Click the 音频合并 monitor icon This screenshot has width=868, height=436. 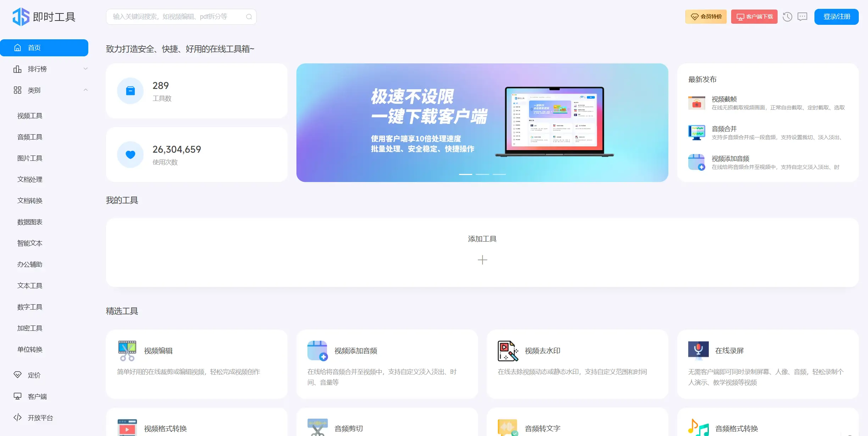click(696, 133)
